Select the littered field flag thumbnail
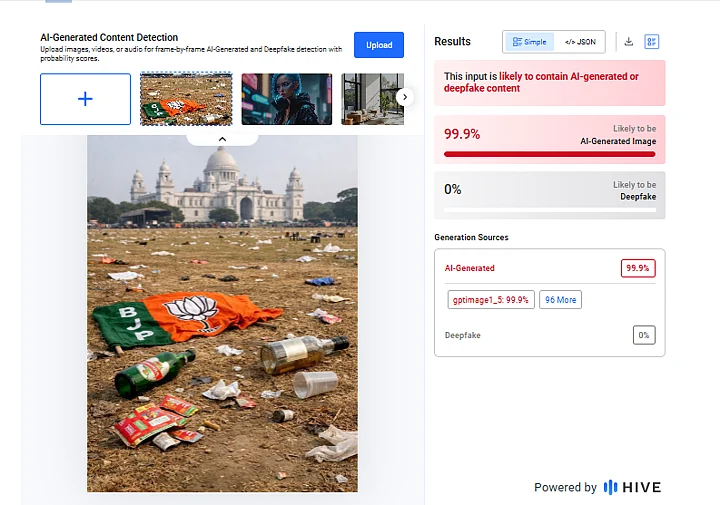This screenshot has width=720, height=505. click(186, 99)
